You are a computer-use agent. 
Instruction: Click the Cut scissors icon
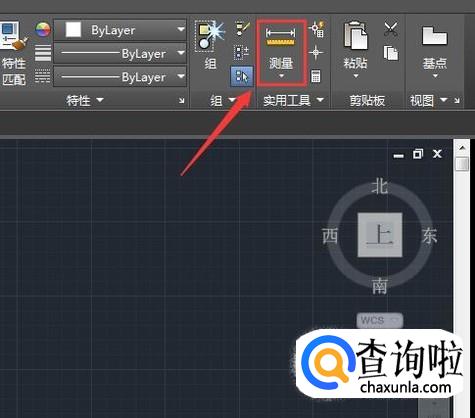coord(391,29)
